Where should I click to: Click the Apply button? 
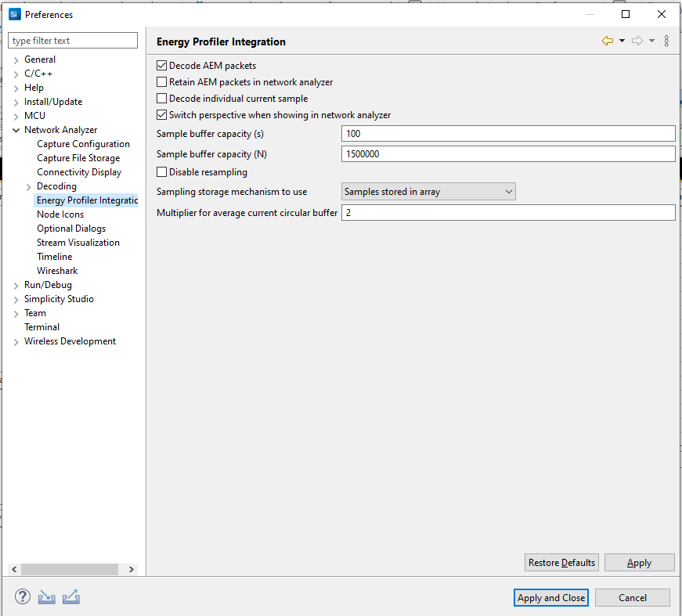pyautogui.click(x=640, y=563)
